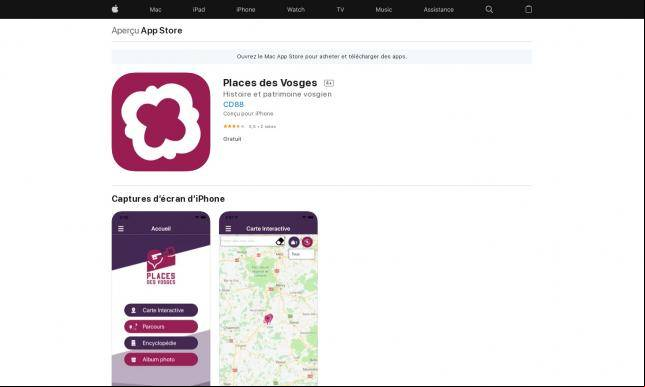Click hamburger menu in Carte Interactive screenshot
The image size is (645, 387).
(228, 229)
